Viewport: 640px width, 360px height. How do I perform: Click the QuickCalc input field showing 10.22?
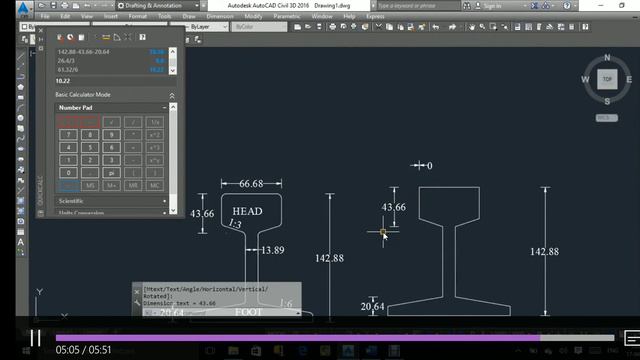pyautogui.click(x=116, y=81)
